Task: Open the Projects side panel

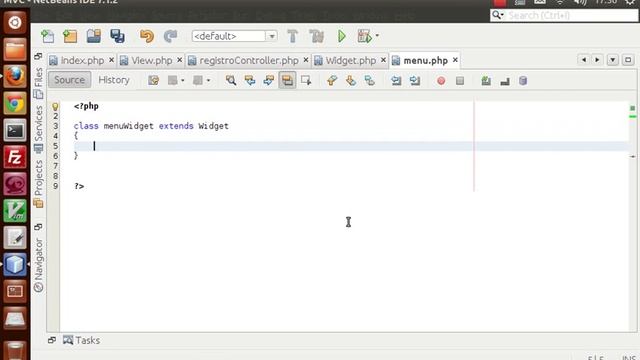Action: (39, 184)
